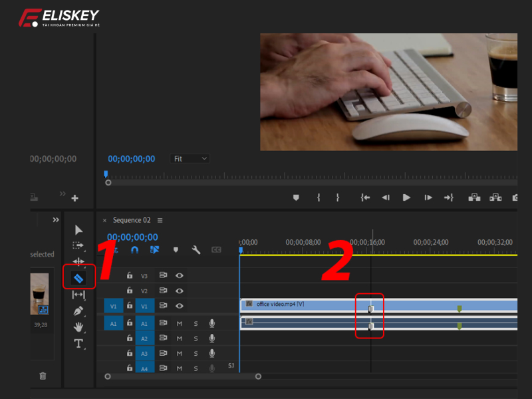Open the Timeline Display Settings wrench menu

click(x=195, y=249)
